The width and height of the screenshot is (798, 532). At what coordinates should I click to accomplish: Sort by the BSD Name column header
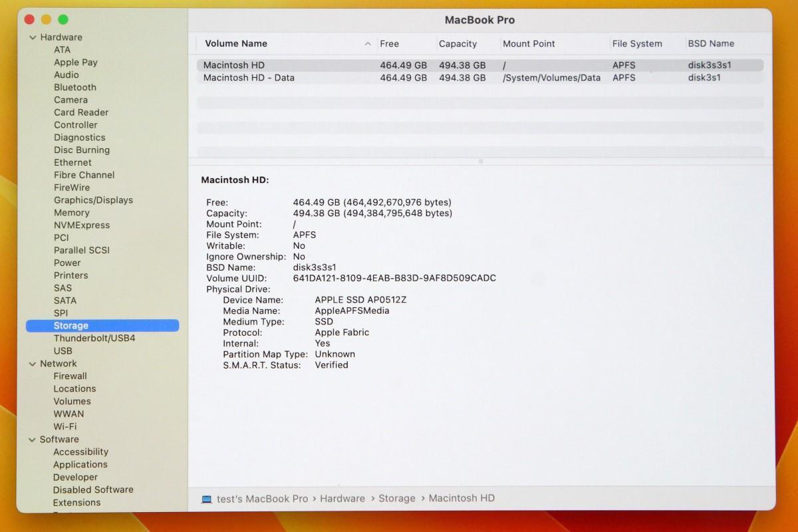[x=712, y=44]
